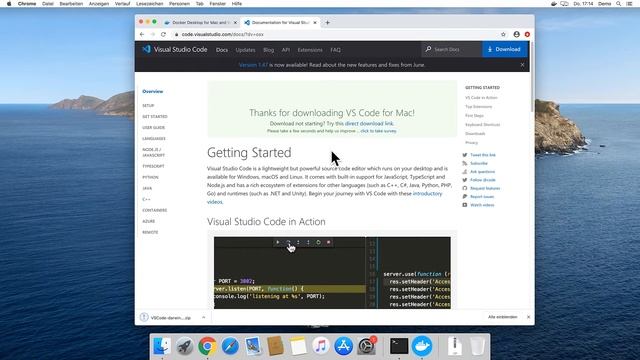Open a new Chrome tab with plus
The image size is (640, 360).
[x=327, y=23]
